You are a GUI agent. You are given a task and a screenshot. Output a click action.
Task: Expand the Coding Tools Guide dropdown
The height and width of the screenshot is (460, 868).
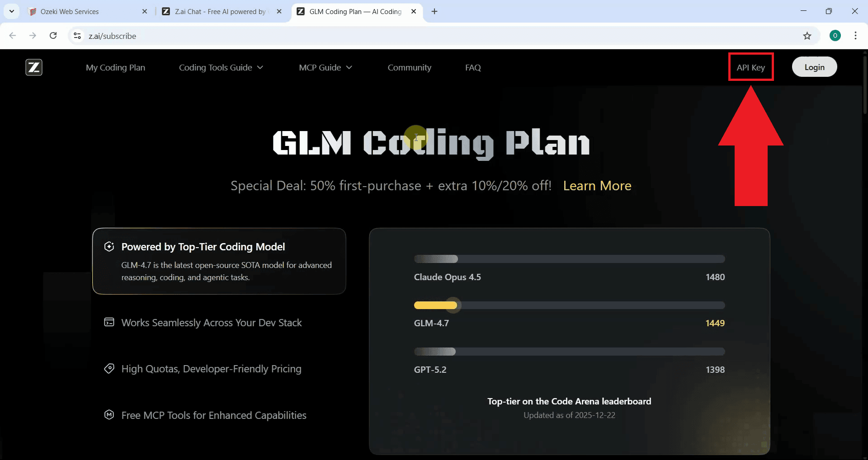tap(221, 67)
